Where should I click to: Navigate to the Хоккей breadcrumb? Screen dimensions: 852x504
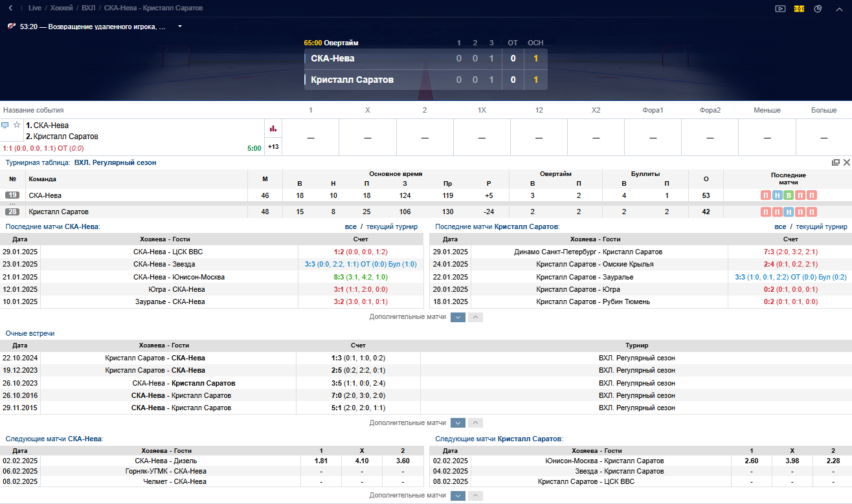pyautogui.click(x=62, y=8)
